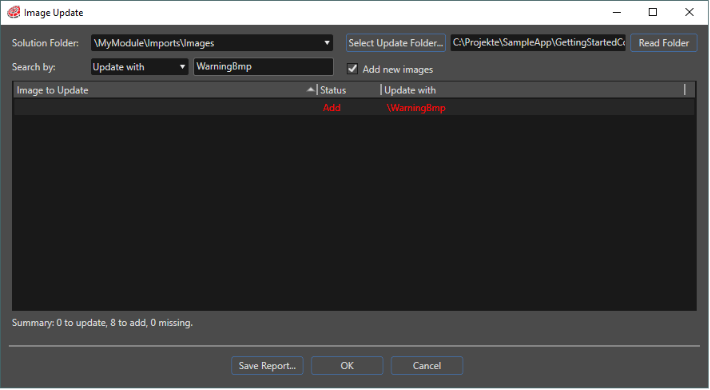Dismiss the dialog with Cancel
The height and width of the screenshot is (390, 710).
[427, 366]
